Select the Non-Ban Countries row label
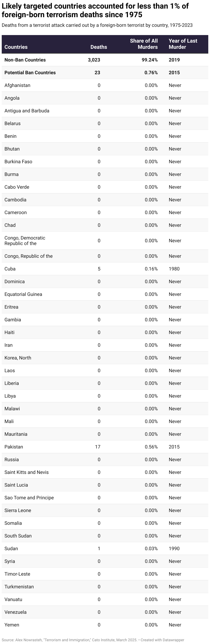The height and width of the screenshot is (644, 210). 25,60
